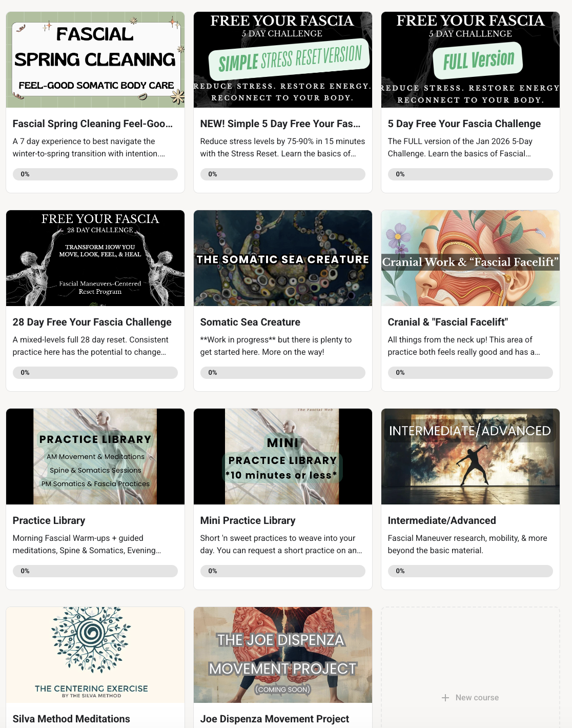
Task: Click The Somatic Sea Creature cover image
Action: click(x=283, y=258)
